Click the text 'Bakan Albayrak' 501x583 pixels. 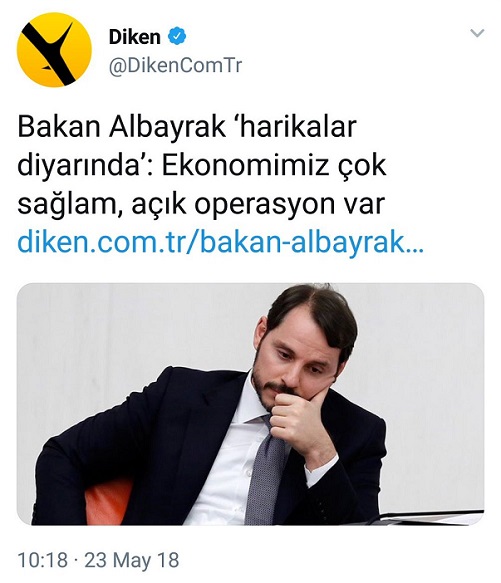click(x=121, y=127)
